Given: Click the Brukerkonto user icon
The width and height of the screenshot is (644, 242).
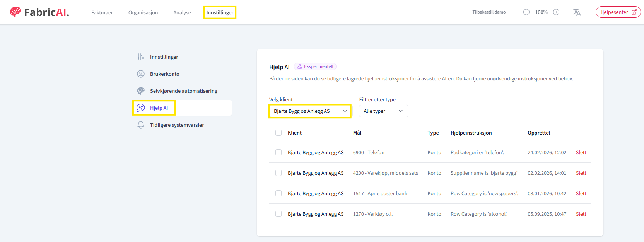Looking at the screenshot, I should point(141,74).
